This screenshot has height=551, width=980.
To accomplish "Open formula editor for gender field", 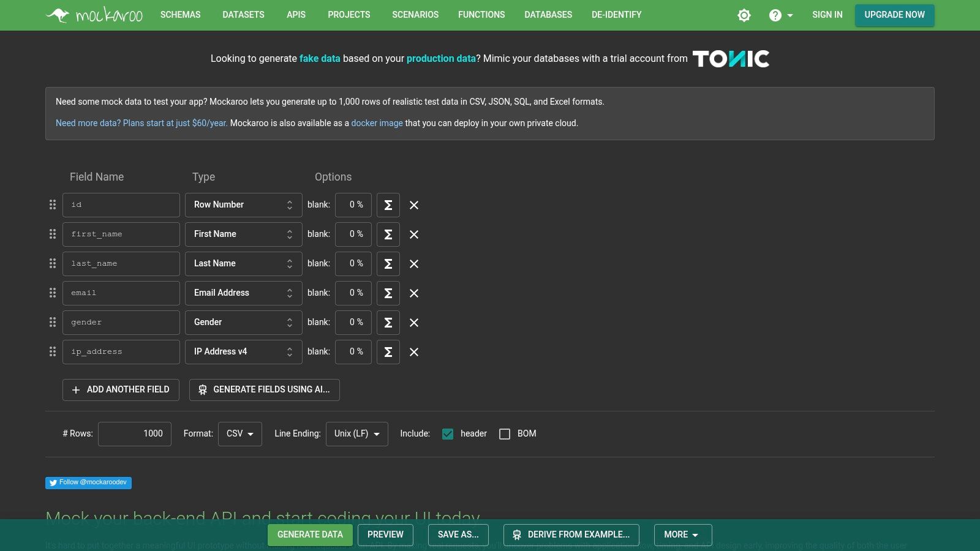I will [388, 323].
